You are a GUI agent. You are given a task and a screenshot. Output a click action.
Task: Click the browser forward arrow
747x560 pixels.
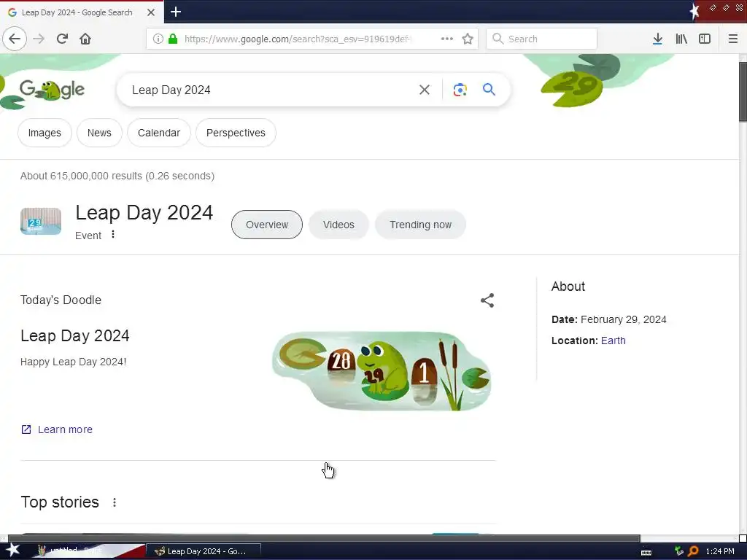[39, 39]
